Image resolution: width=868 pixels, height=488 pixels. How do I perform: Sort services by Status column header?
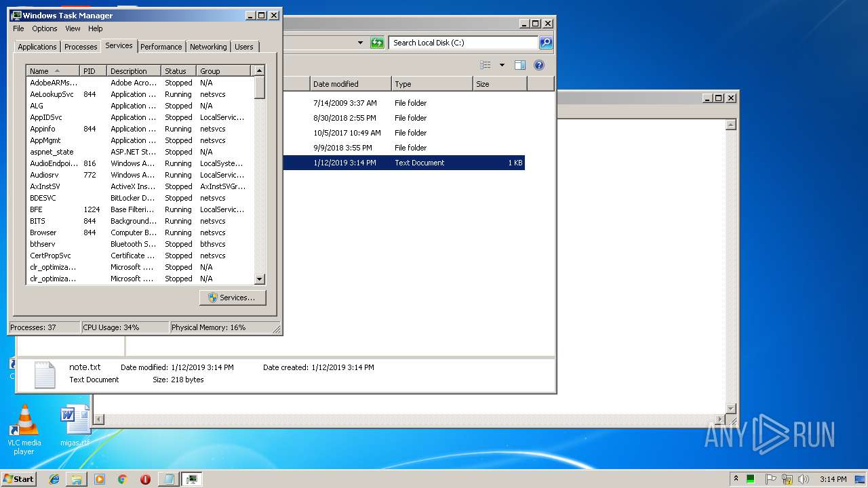[179, 71]
